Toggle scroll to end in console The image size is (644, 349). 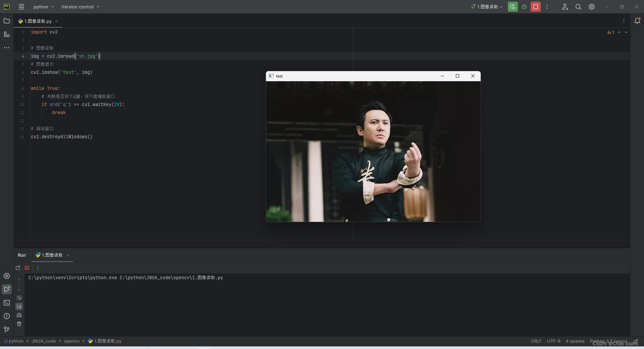(x=19, y=306)
